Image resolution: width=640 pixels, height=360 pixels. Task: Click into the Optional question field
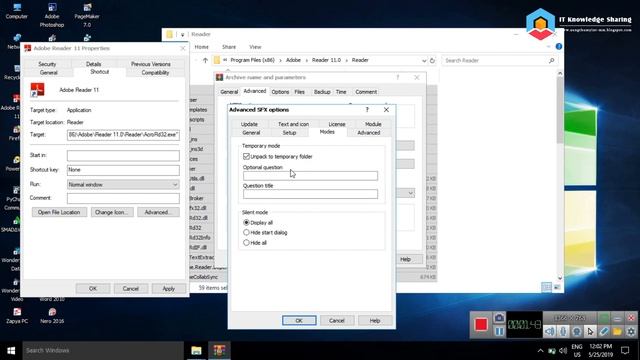(310, 176)
